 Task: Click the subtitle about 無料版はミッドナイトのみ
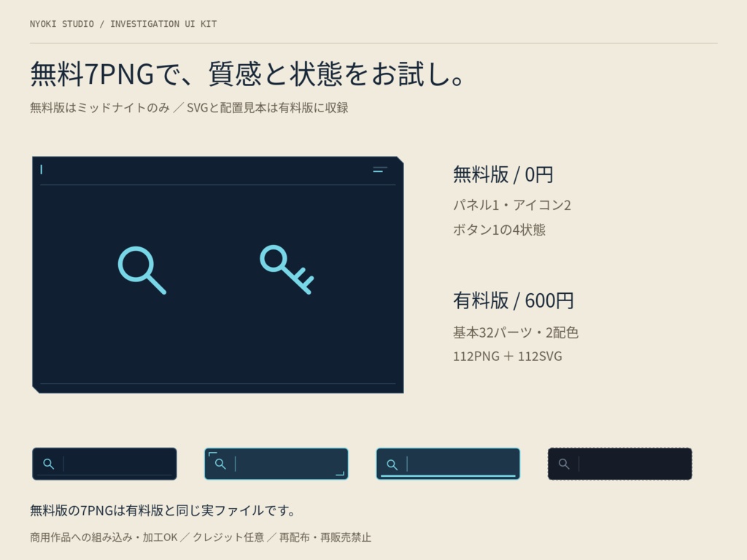[189, 108]
